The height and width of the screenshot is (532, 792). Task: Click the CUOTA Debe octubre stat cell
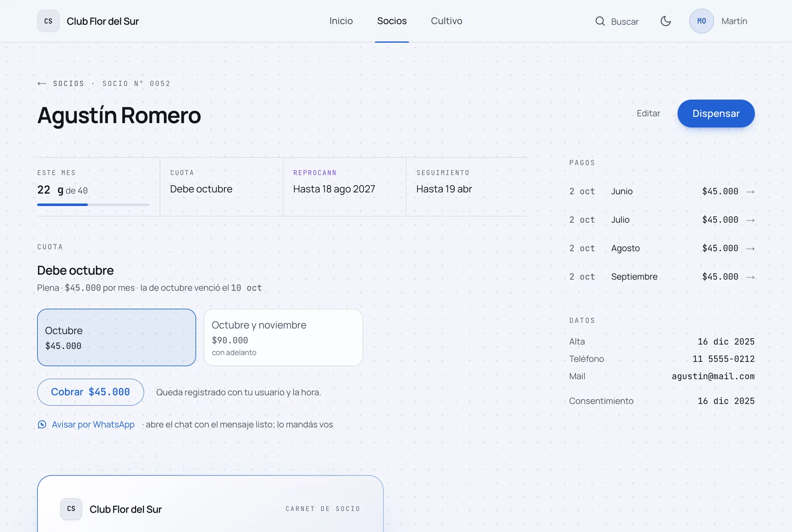(x=221, y=187)
